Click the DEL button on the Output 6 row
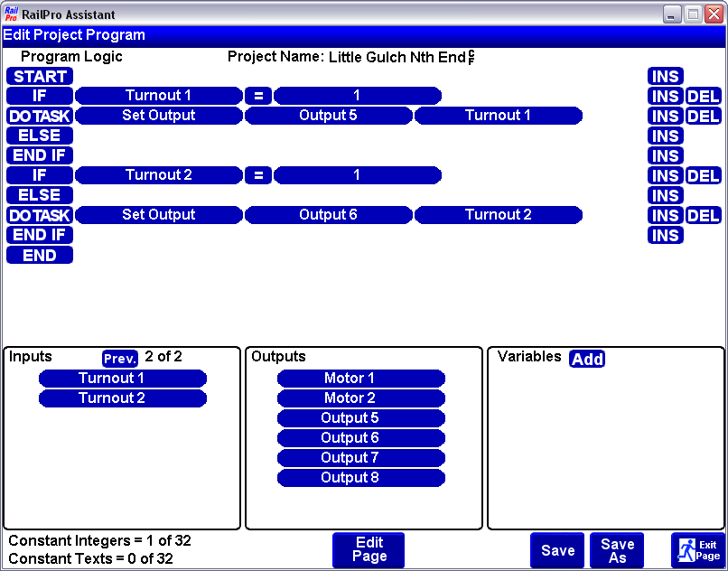Screen dimensions: 728x571 pos(704,215)
